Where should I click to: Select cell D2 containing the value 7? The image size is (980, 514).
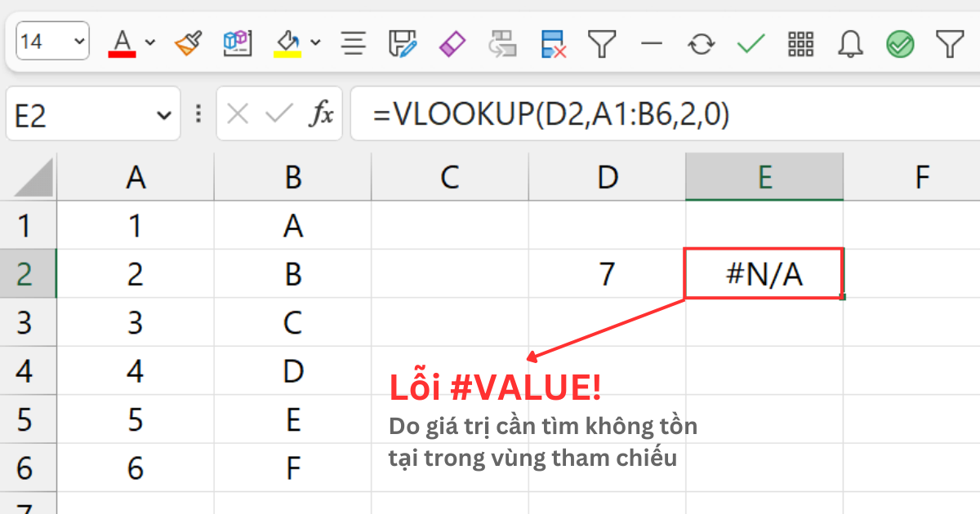coord(607,274)
